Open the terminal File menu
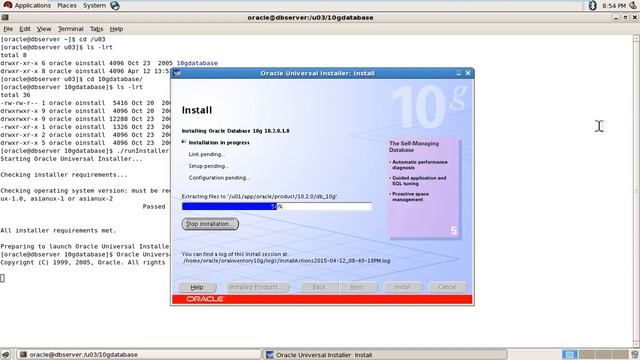 (x=8, y=29)
